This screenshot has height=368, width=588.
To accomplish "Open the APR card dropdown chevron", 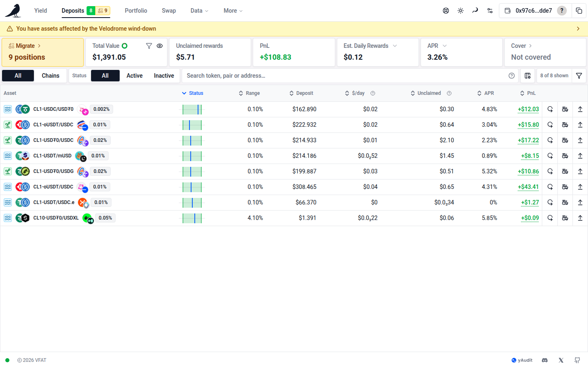I will point(445,46).
